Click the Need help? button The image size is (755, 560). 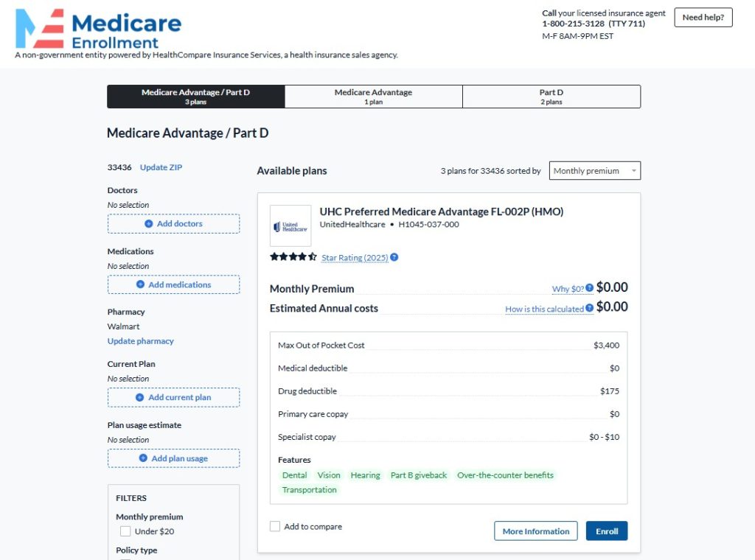coord(703,18)
